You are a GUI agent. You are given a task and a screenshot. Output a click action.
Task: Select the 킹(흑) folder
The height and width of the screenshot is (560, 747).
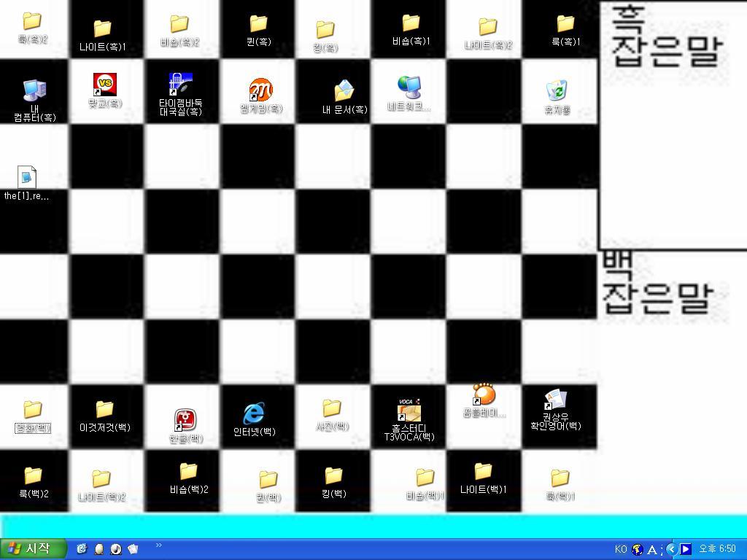[x=325, y=36]
